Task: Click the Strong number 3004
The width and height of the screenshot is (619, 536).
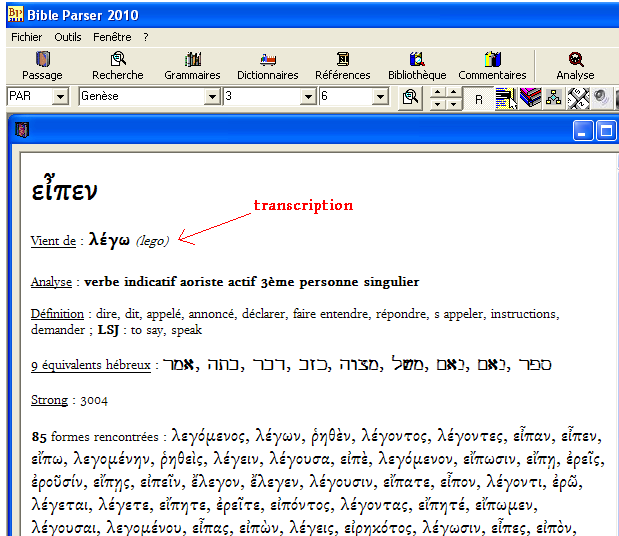Action: point(94,401)
